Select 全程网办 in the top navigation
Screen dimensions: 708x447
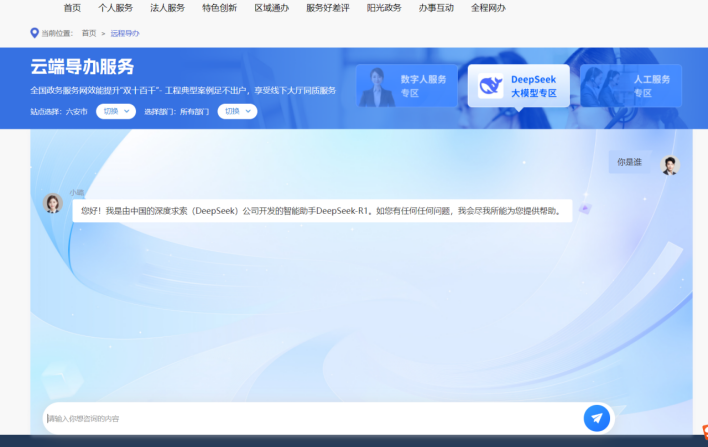pyautogui.click(x=488, y=8)
